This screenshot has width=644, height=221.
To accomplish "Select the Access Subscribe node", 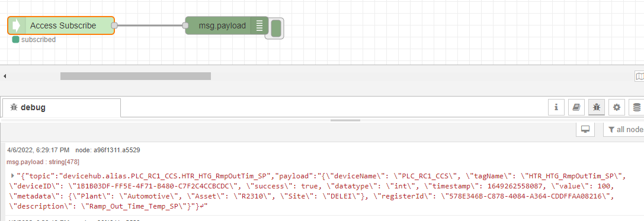I will pyautogui.click(x=61, y=25).
